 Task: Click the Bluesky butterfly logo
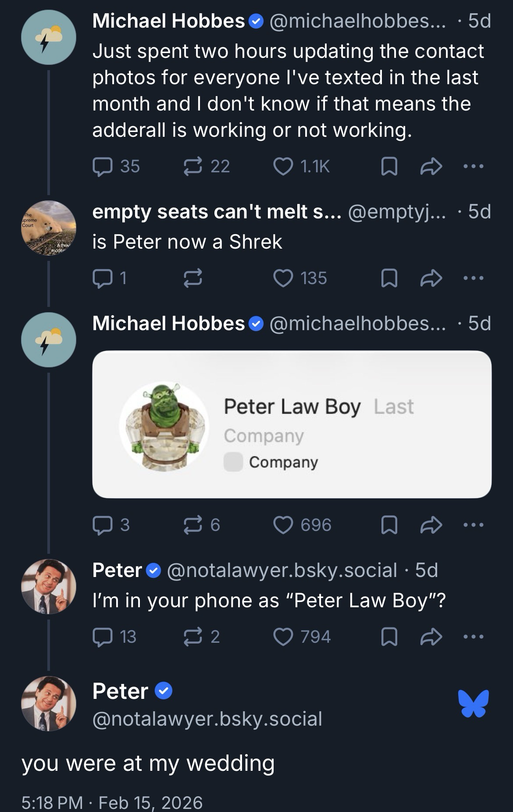coord(474,703)
